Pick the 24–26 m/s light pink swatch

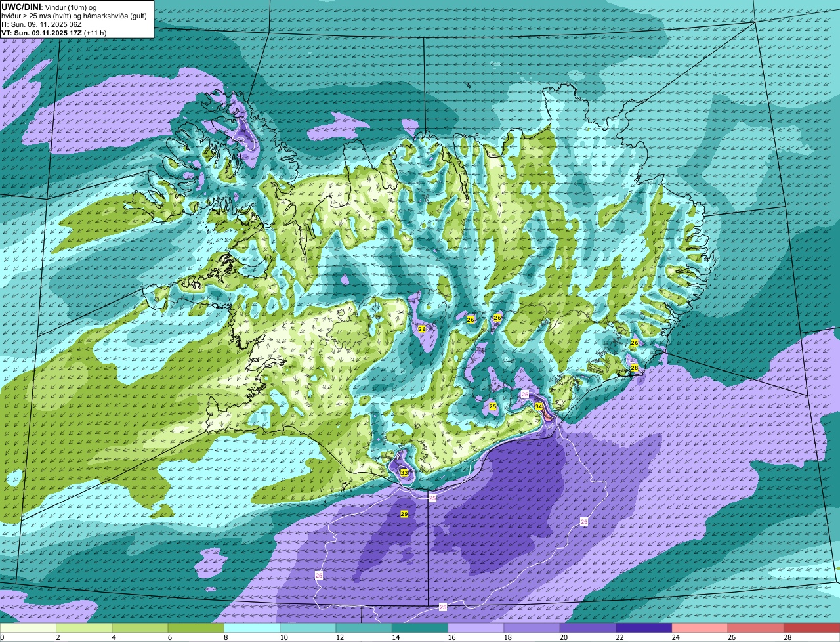tap(700, 628)
